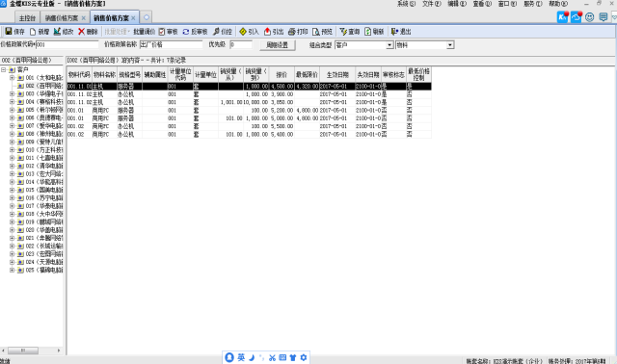Image resolution: width=617 pixels, height=364 pixels.
Task: Click the 价格政策名称 input field
Action: click(172, 45)
